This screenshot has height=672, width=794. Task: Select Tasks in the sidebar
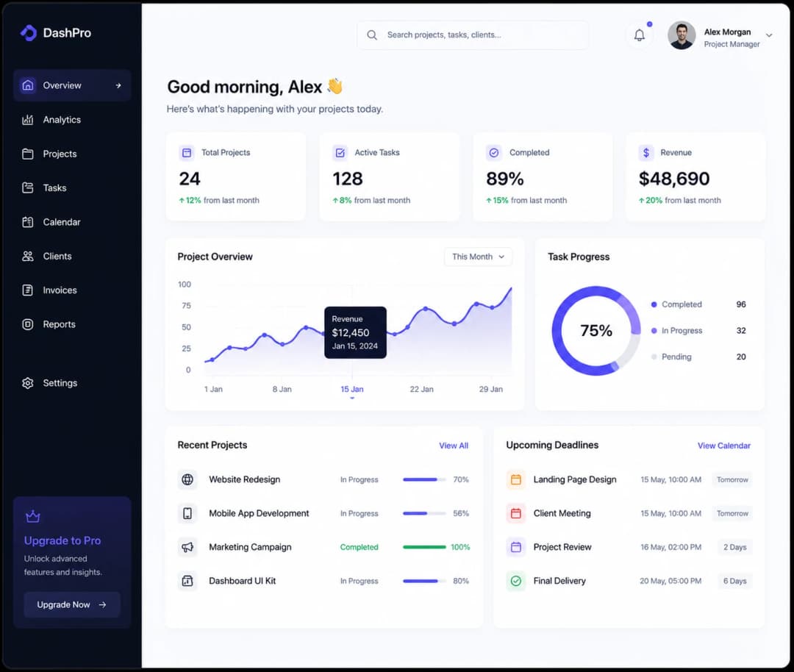pos(72,188)
